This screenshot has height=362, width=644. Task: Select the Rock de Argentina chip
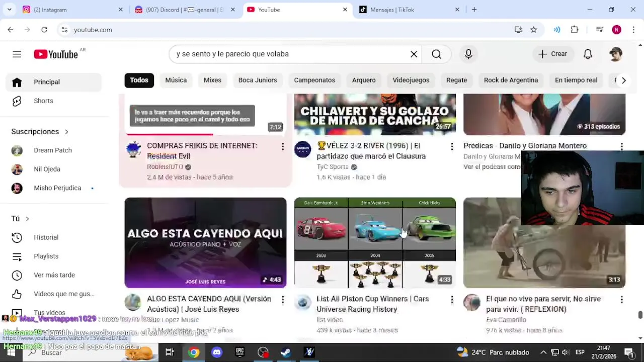coord(511,80)
